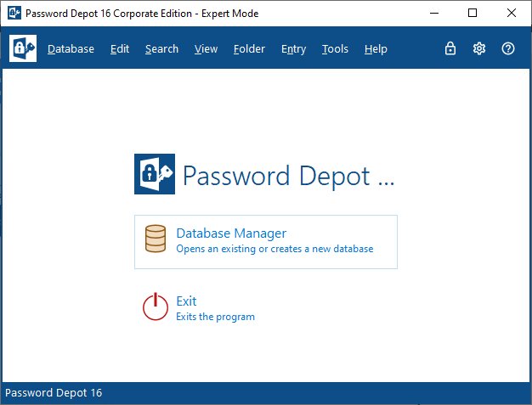
Task: Open the Tools menu
Action: (335, 48)
